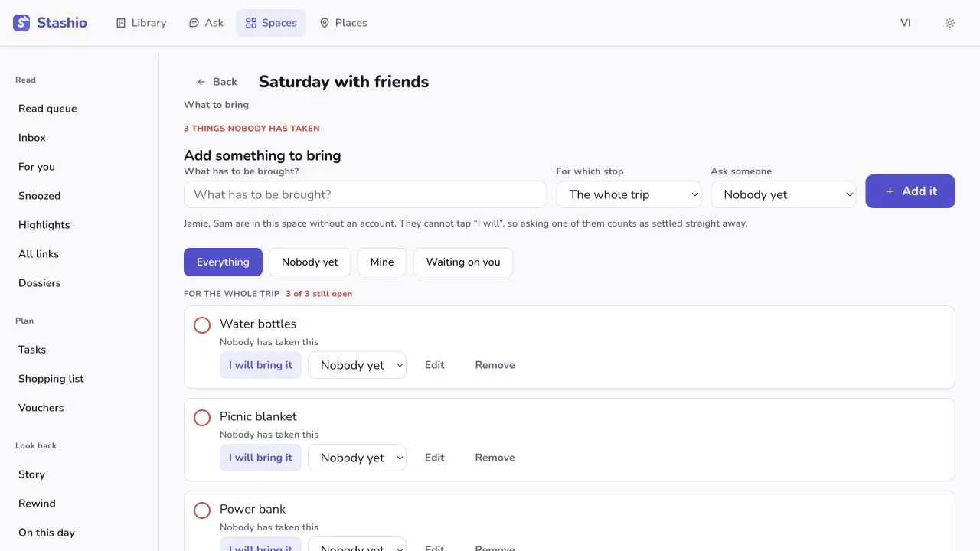
Task: Open Ask via the chat bubble icon
Action: click(194, 23)
